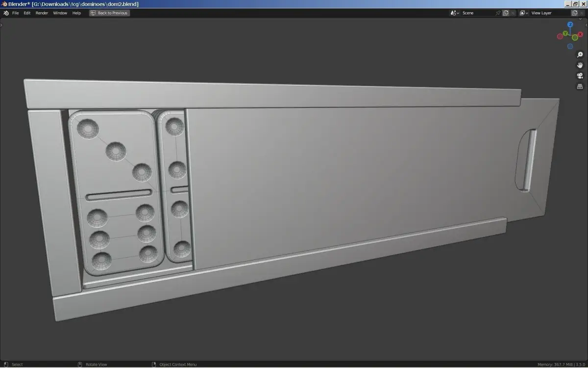Click the pan hand viewport icon
Viewport: 588px width, 368px height.
click(x=580, y=65)
